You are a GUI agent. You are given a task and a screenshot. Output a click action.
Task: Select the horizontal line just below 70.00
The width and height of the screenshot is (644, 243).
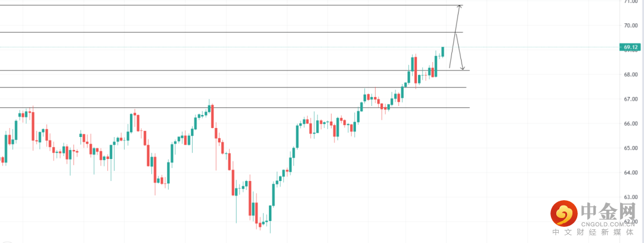coord(239,32)
